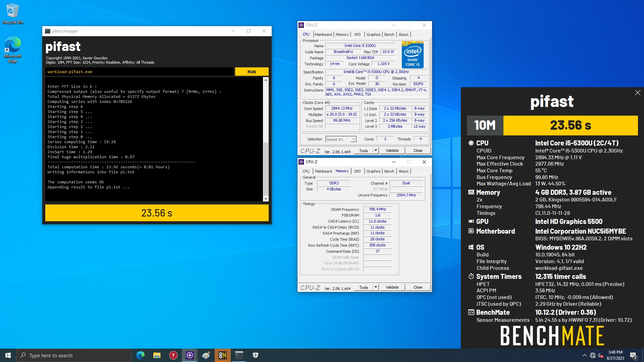Open Microsoft Edge desktop shortcut
Screen dimensions: 644x362
(x=13, y=50)
